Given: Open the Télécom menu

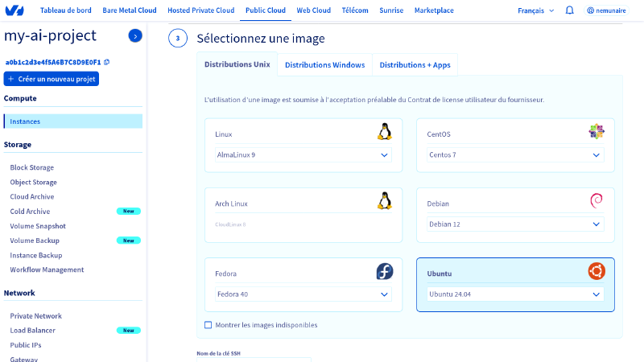Looking at the screenshot, I should coord(355,10).
